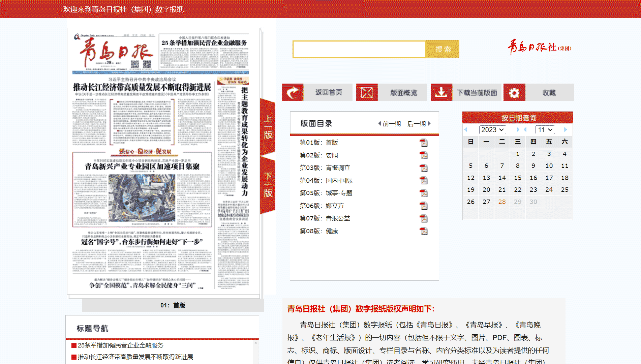Image resolution: width=641 pixels, height=364 pixels.
Task: Open 第02版：要闻 in the page list
Action: click(319, 155)
